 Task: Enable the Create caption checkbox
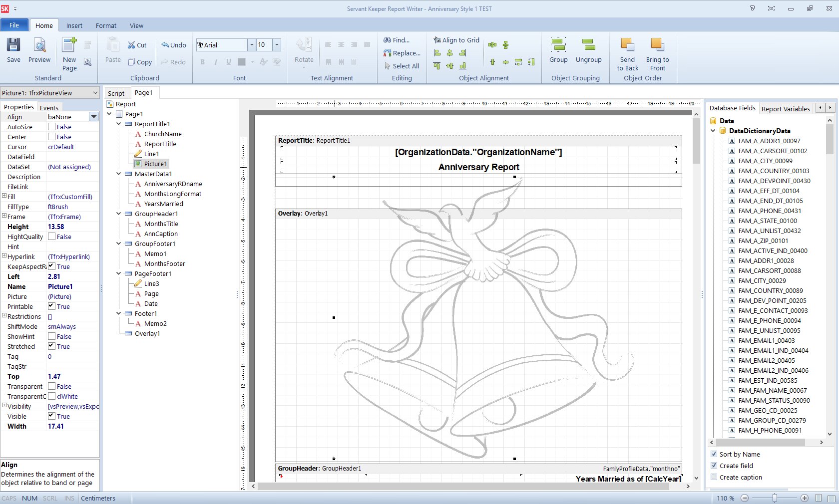pos(714,477)
